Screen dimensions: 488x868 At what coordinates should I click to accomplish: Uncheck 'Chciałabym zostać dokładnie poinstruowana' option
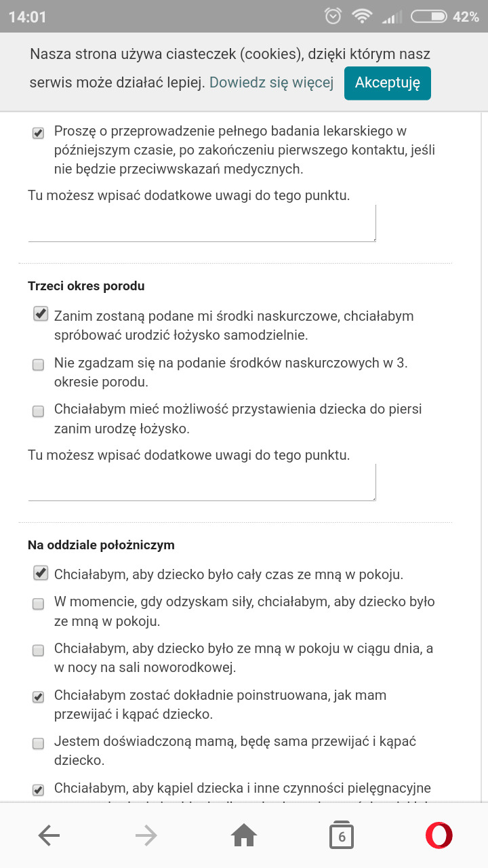pyautogui.click(x=39, y=696)
